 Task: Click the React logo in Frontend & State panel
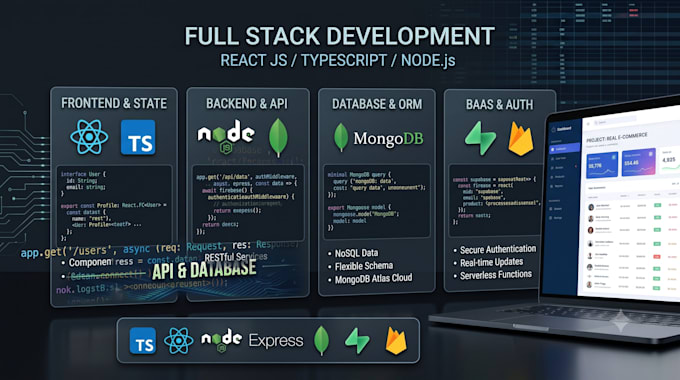[89, 137]
